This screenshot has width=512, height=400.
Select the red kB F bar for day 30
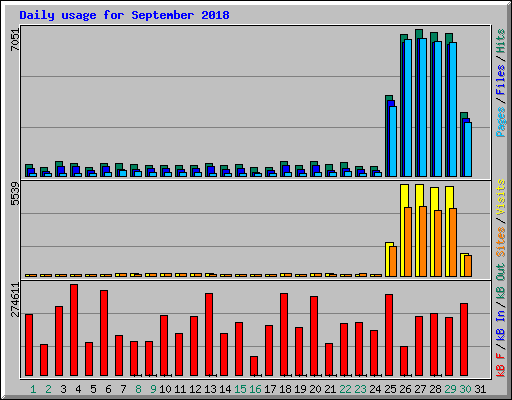464,340
